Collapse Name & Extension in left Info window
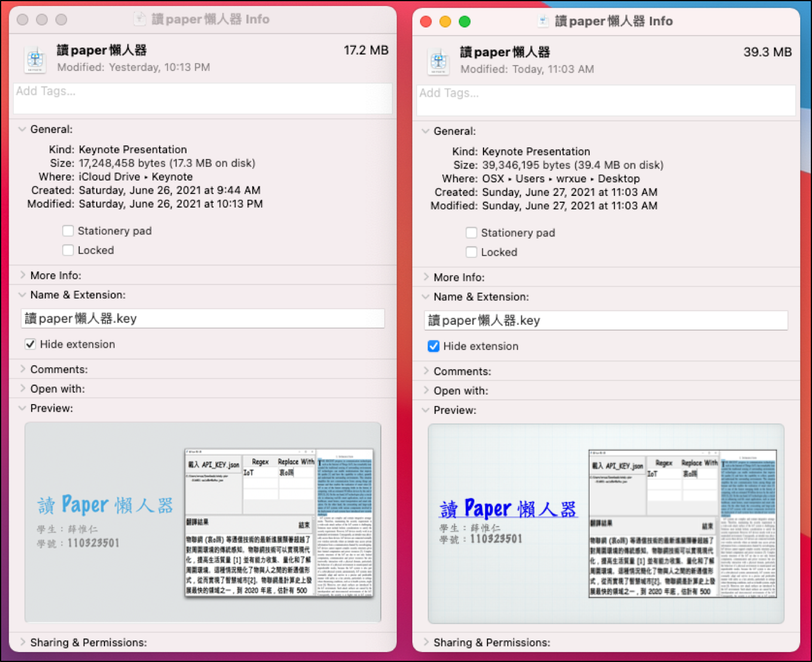The width and height of the screenshot is (812, 662). pos(22,295)
